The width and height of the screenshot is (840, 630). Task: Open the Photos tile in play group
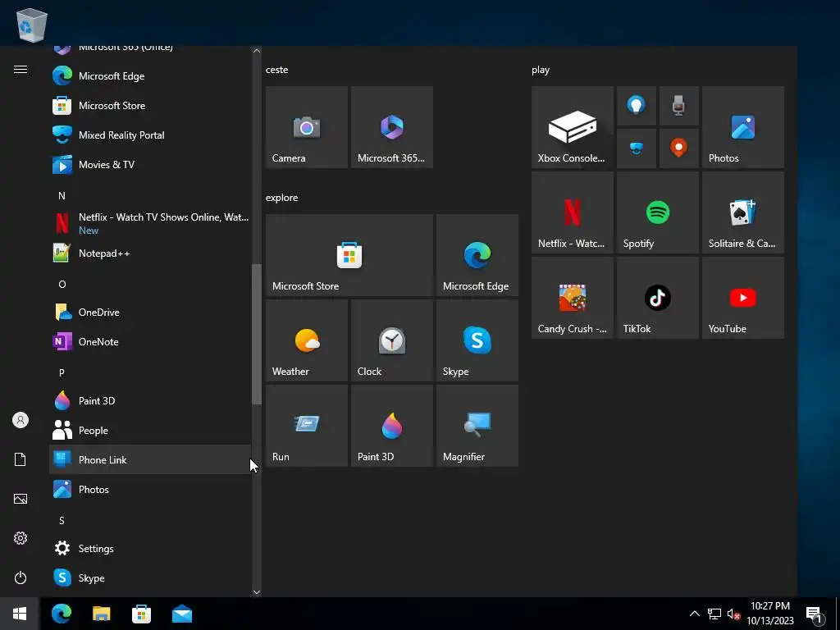(743, 127)
